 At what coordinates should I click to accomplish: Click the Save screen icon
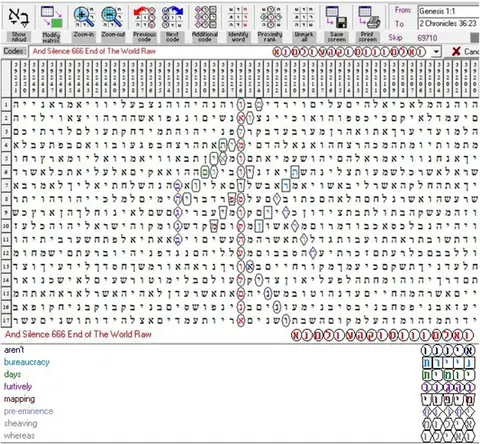click(x=337, y=17)
